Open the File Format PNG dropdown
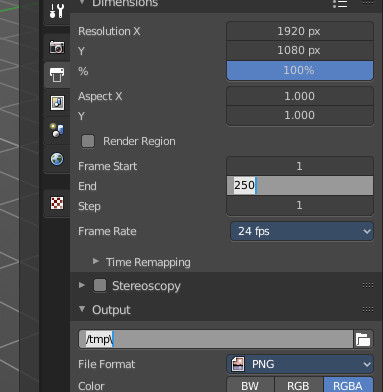The image size is (383, 392). pos(300,364)
